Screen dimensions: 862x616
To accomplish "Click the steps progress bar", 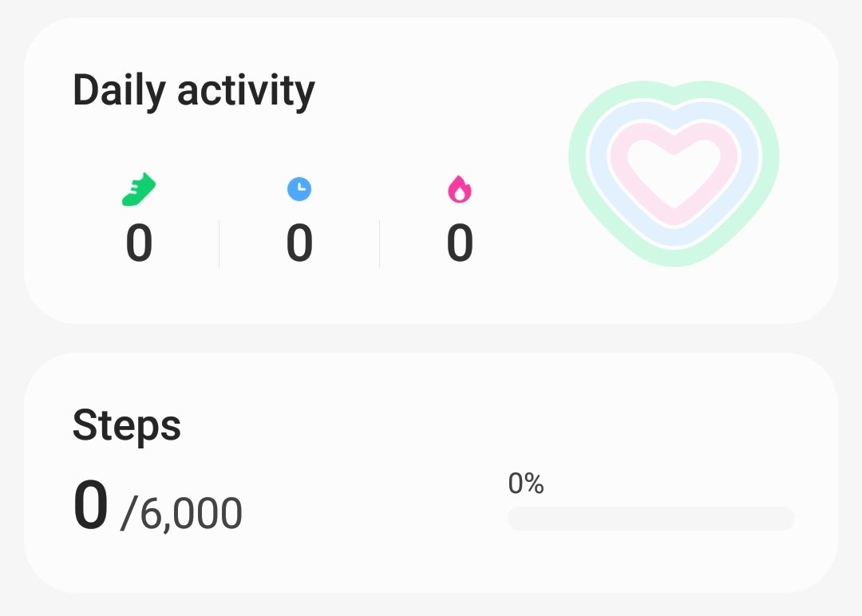I will (651, 519).
